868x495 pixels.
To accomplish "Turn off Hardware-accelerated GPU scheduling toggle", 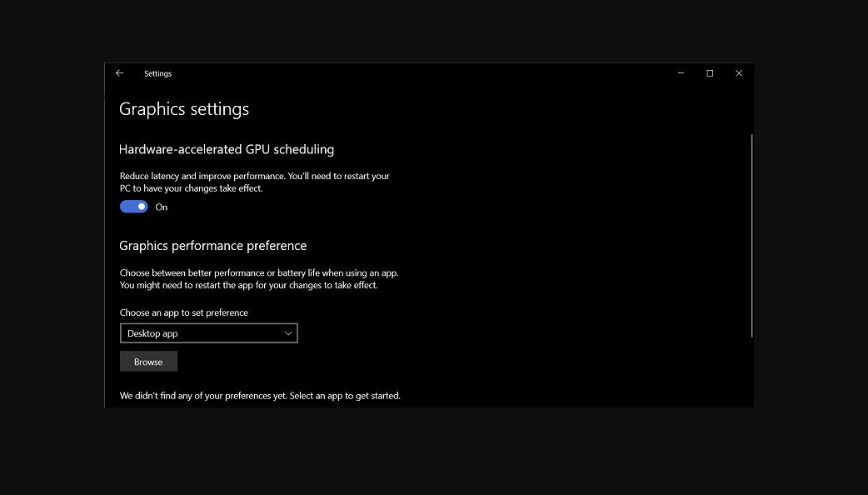I will [x=134, y=207].
